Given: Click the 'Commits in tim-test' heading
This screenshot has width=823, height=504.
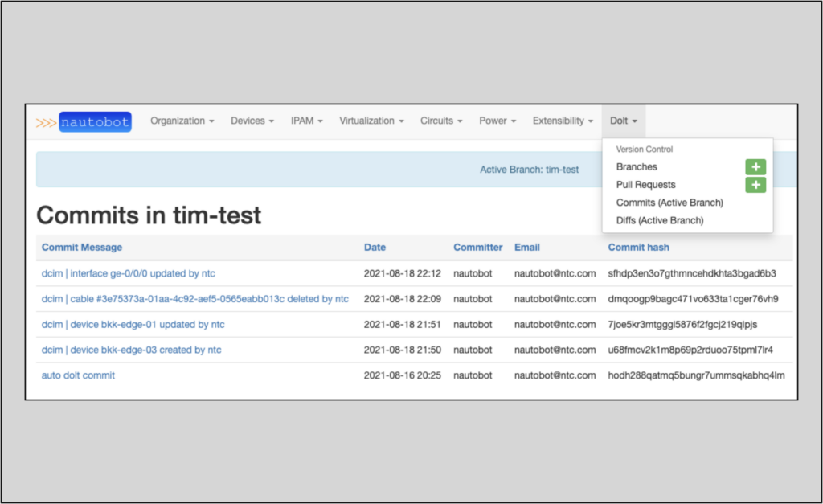Looking at the screenshot, I should click(149, 215).
